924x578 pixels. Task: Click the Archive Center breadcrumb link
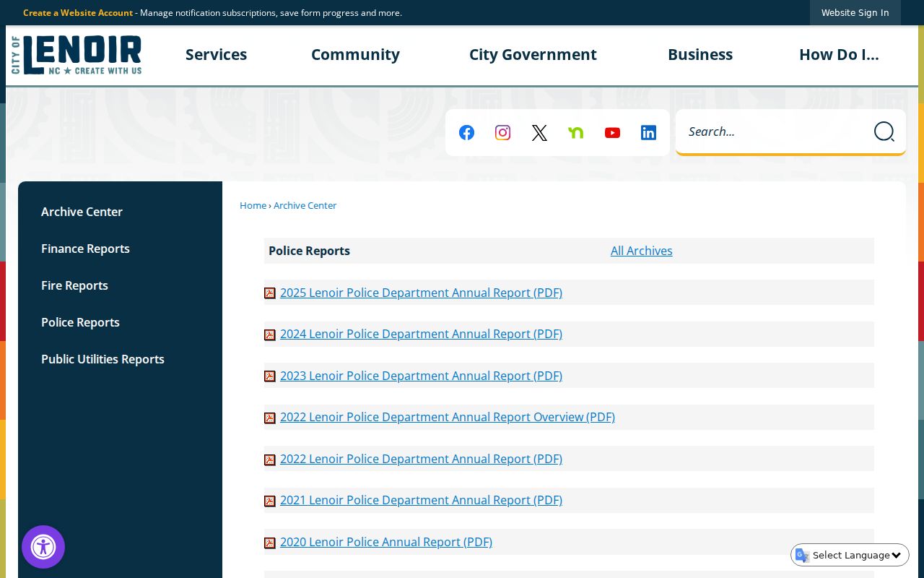pos(305,205)
